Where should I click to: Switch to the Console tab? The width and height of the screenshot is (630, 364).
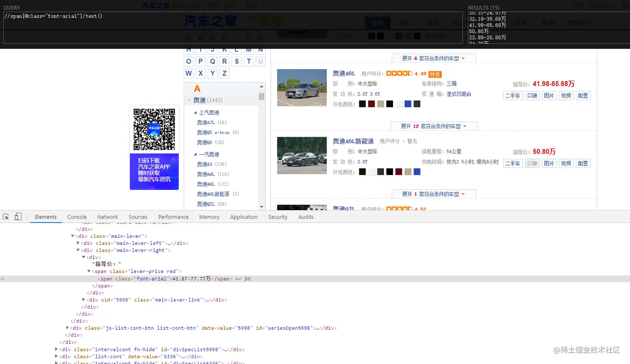[x=77, y=217]
